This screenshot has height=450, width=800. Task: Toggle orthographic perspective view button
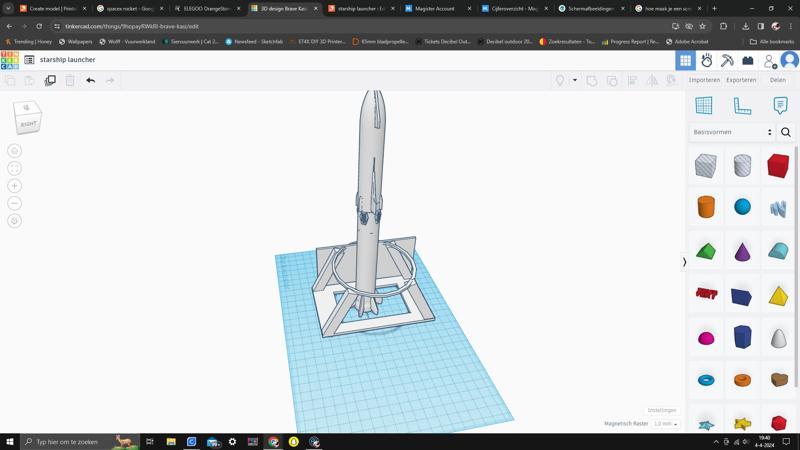point(14,221)
